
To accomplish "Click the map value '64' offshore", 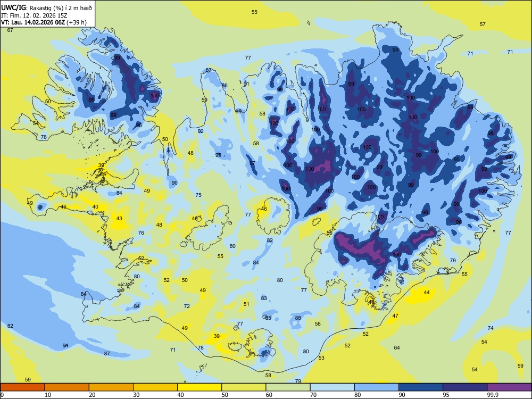I will pos(397,348).
